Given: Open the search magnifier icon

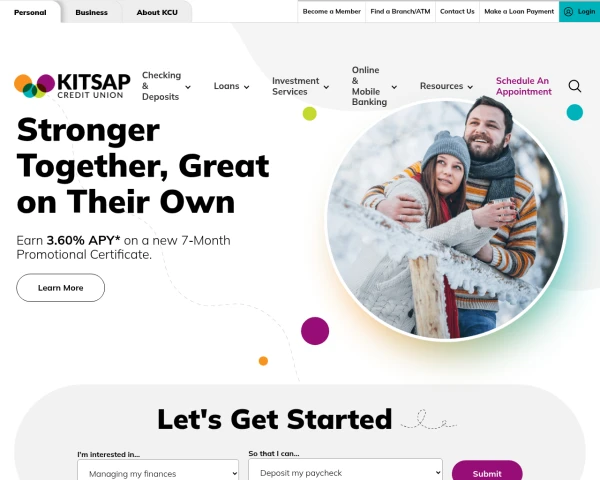Looking at the screenshot, I should (574, 86).
